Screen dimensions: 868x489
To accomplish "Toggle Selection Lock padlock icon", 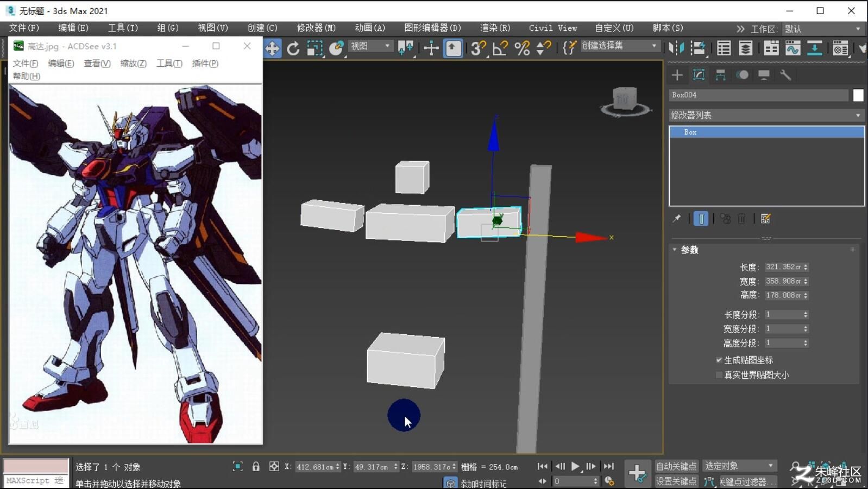I will pos(256,466).
